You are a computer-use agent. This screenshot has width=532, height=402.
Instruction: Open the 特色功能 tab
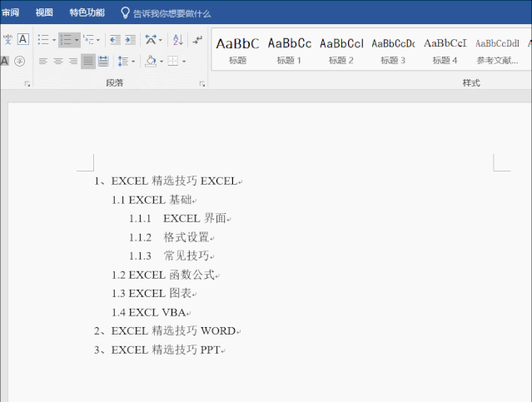point(87,12)
